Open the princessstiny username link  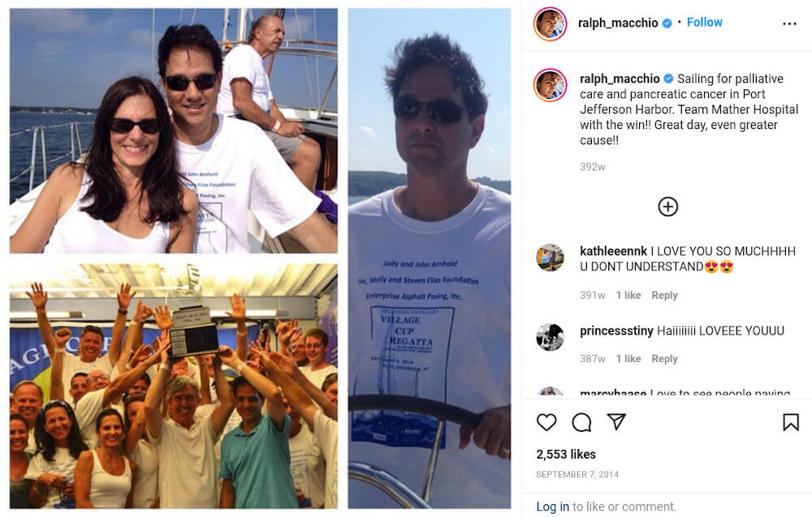click(x=616, y=331)
